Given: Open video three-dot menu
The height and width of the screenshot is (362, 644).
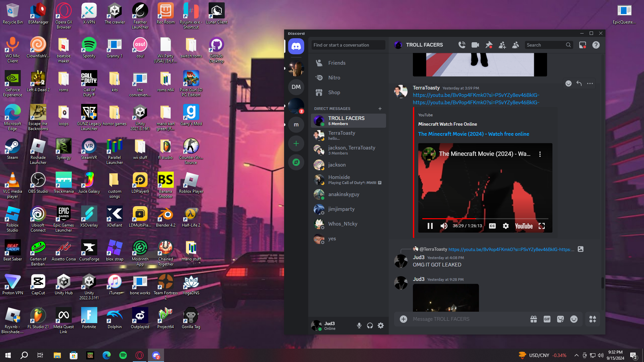Looking at the screenshot, I should tap(540, 154).
